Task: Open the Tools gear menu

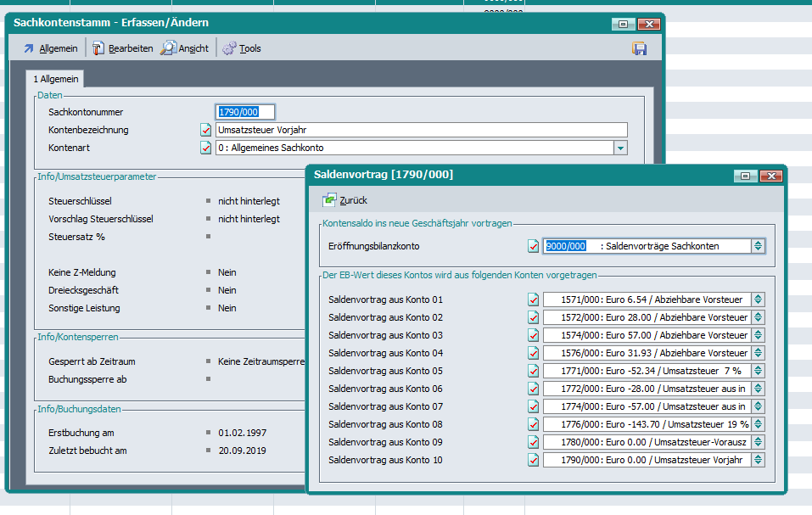Action: tap(242, 48)
